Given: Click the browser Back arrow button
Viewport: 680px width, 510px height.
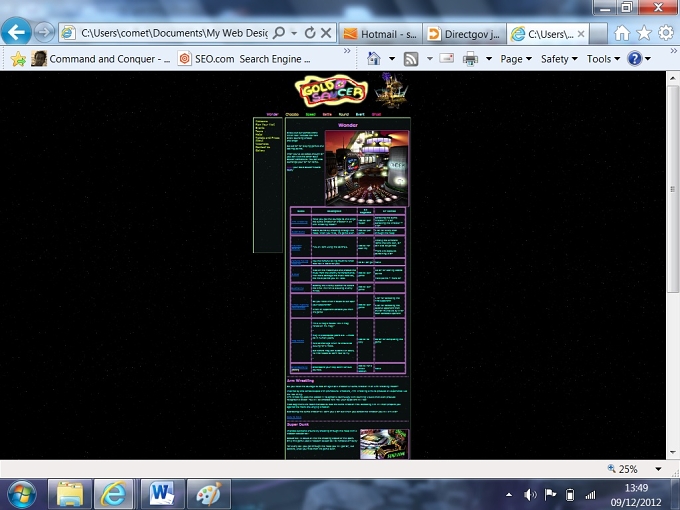Looking at the screenshot, I should [16, 32].
